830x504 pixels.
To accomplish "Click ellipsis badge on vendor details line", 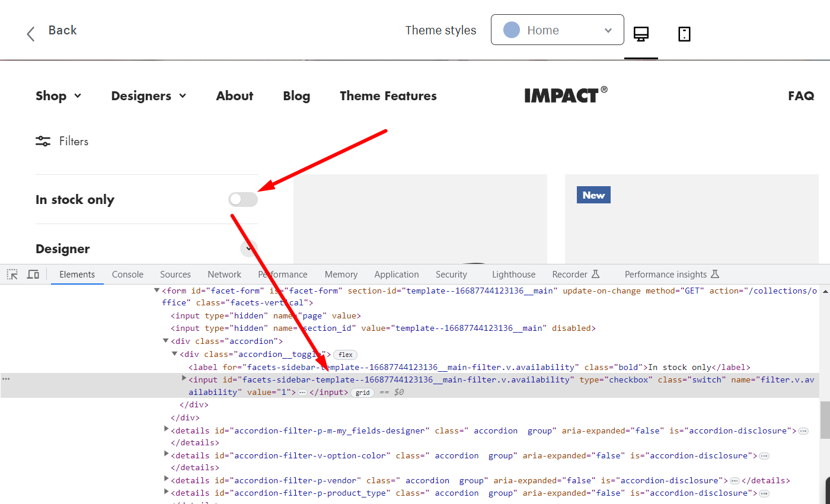I will [x=735, y=481].
